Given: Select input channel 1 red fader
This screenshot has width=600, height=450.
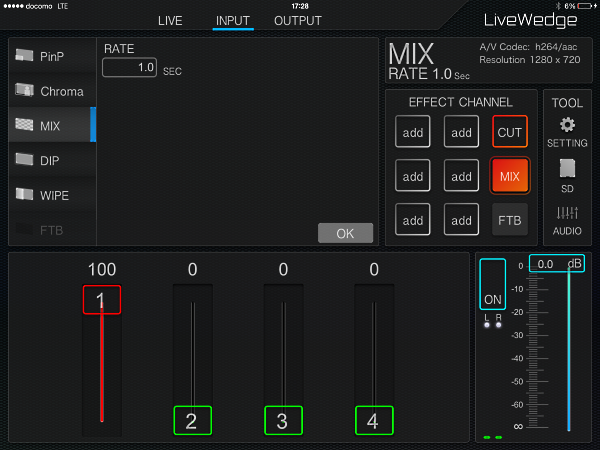Looking at the screenshot, I should tap(102, 300).
